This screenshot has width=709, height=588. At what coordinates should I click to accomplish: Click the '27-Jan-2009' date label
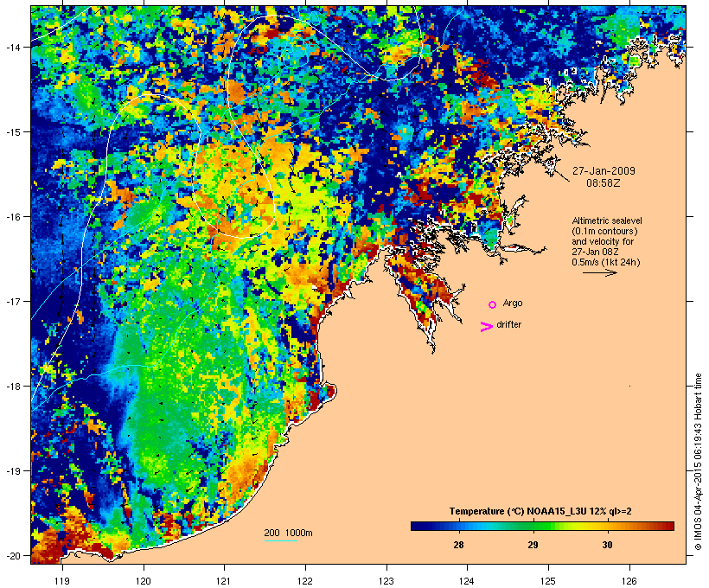(604, 171)
